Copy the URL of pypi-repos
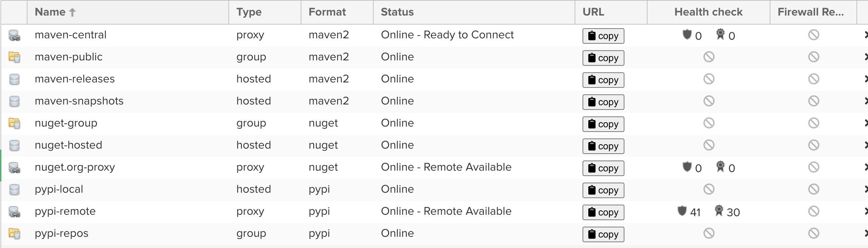The width and height of the screenshot is (868, 248). (x=603, y=234)
